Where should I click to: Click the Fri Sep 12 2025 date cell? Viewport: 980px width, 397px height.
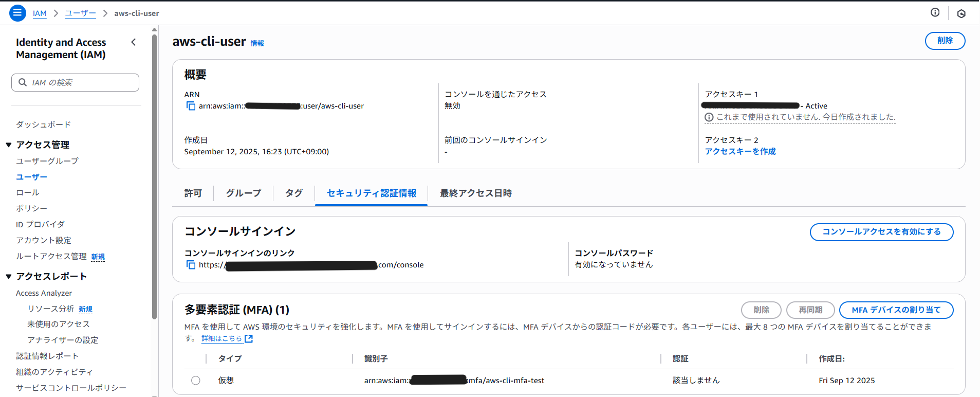click(x=847, y=381)
